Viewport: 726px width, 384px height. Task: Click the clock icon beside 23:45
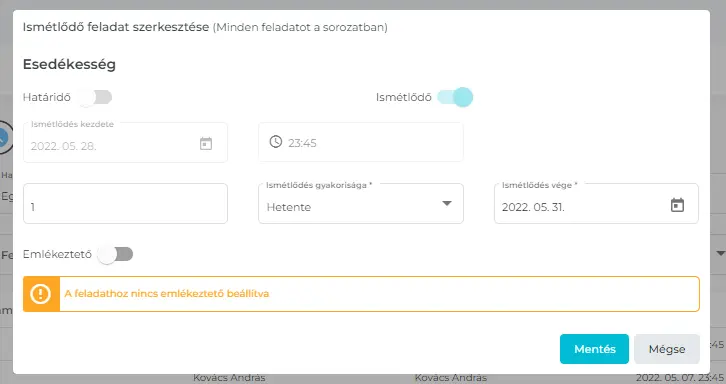275,142
